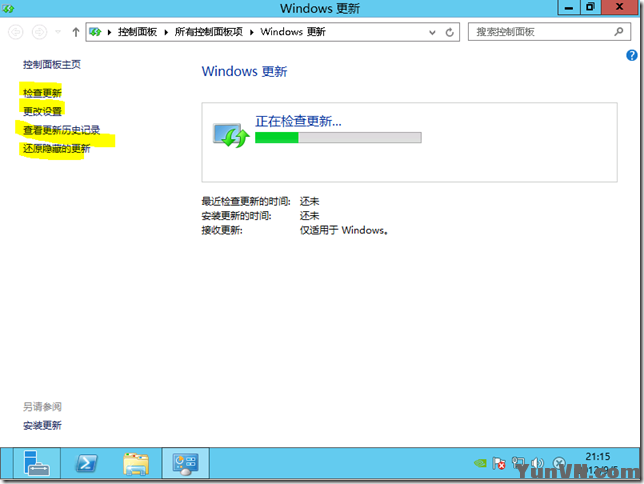Select Windows 更新 in the address breadcrumb
The image size is (644, 484).
(x=293, y=32)
